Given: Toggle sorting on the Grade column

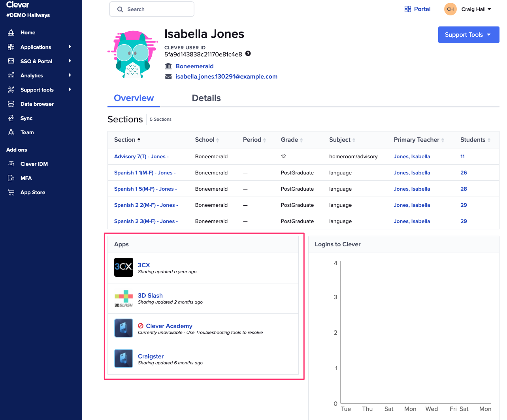Looking at the screenshot, I should (302, 140).
